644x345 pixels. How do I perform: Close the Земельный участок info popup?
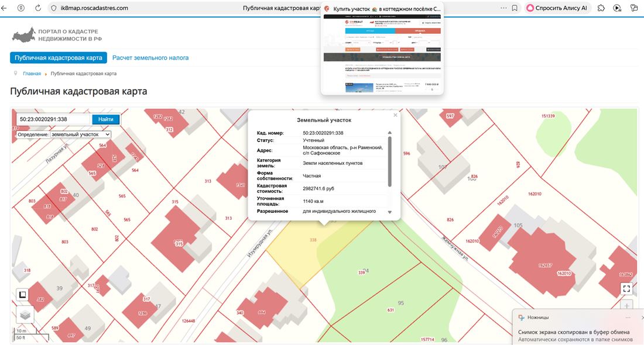395,115
